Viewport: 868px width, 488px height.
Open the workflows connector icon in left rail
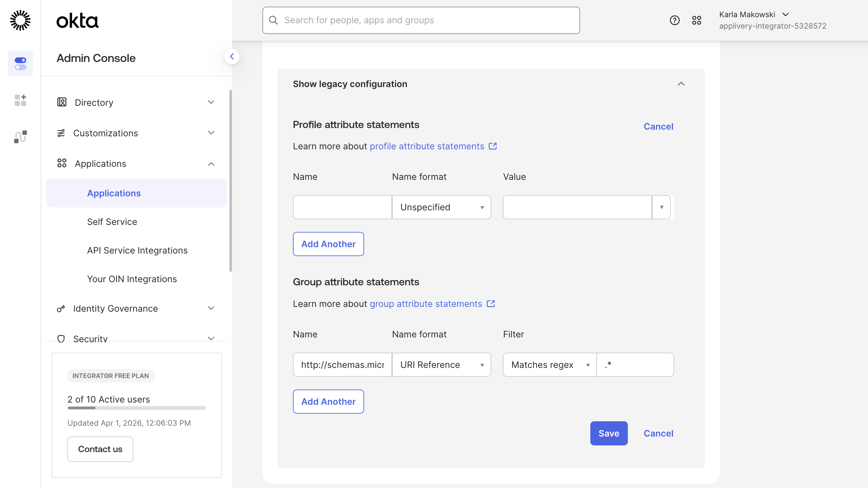coord(20,137)
